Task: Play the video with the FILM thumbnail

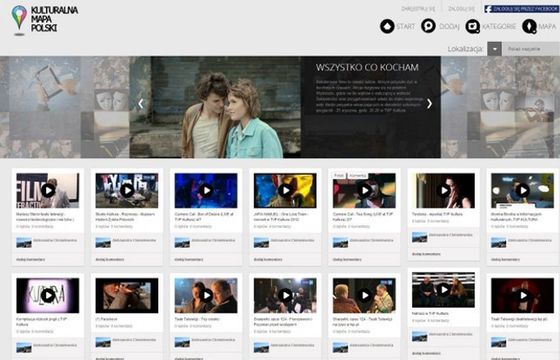Action: pos(48,190)
